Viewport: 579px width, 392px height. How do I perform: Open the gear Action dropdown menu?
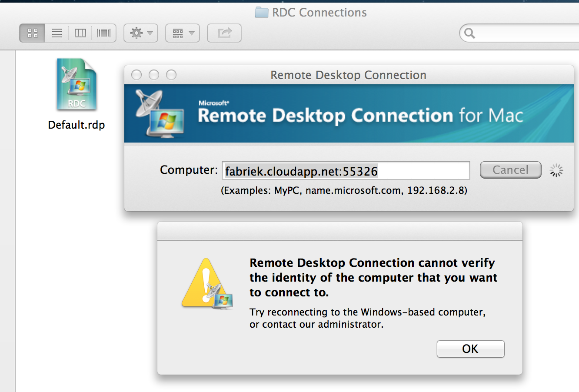pyautogui.click(x=141, y=33)
